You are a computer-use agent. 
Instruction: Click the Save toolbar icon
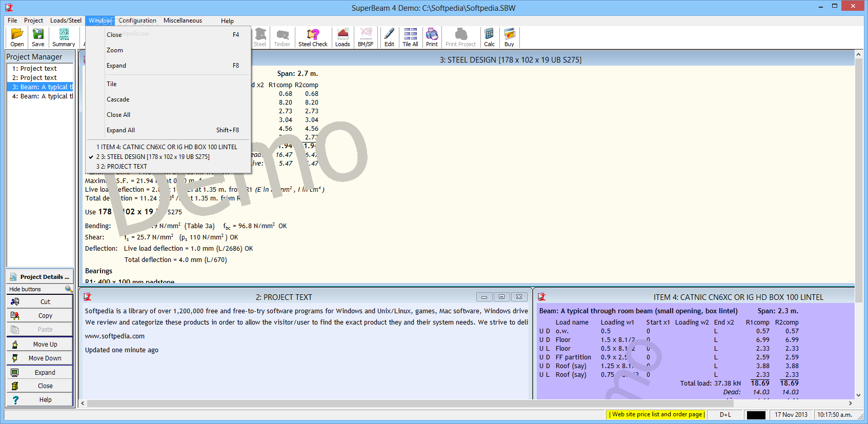(38, 37)
